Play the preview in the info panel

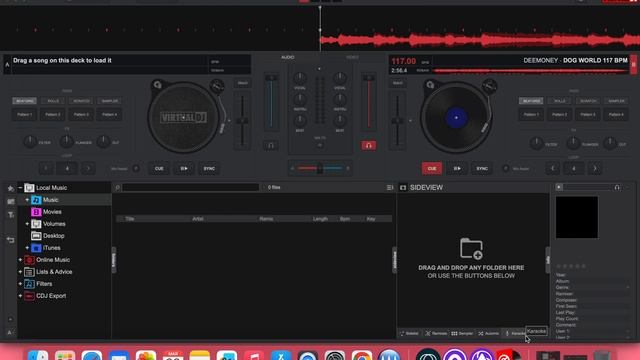(559, 187)
